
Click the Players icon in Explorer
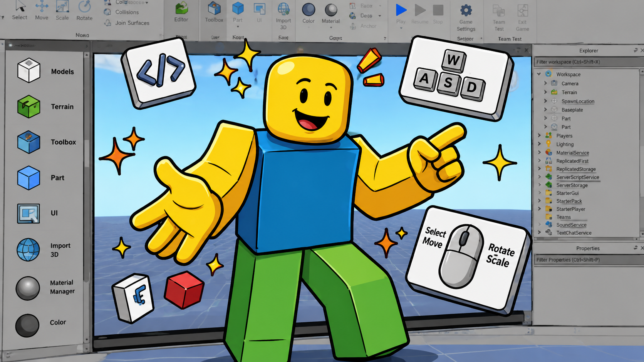[548, 135]
